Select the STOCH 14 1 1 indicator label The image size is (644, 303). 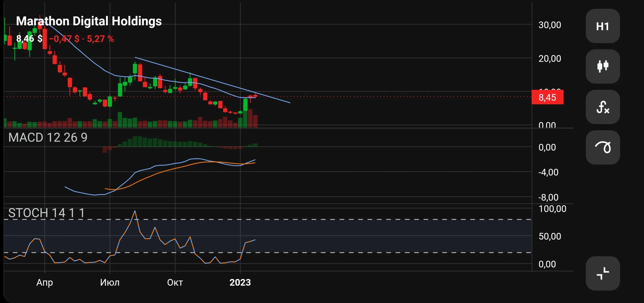46,213
